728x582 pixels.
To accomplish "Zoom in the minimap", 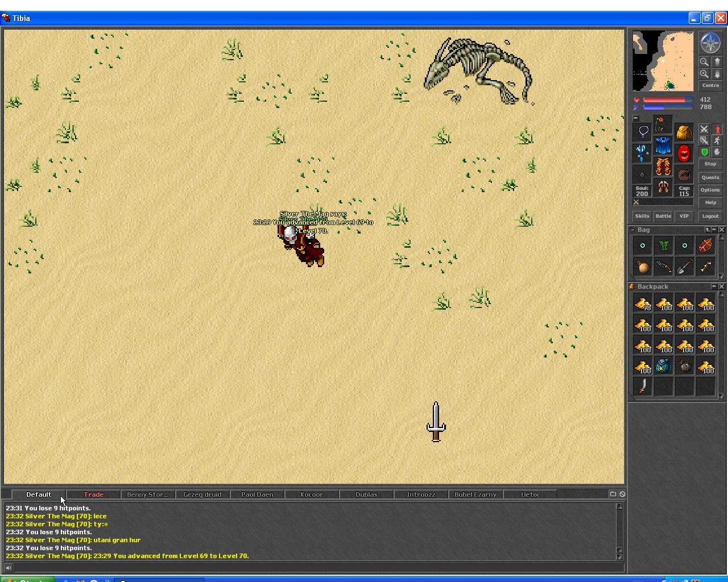I will tap(704, 74).
